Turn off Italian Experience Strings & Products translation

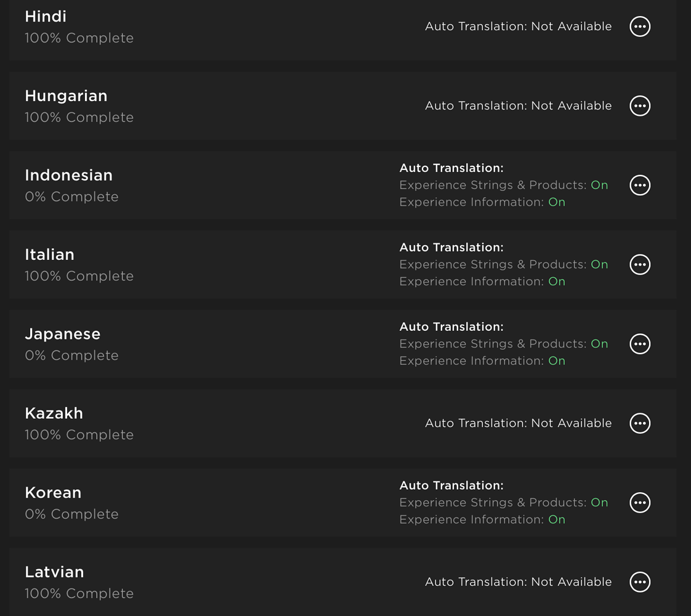(x=599, y=264)
